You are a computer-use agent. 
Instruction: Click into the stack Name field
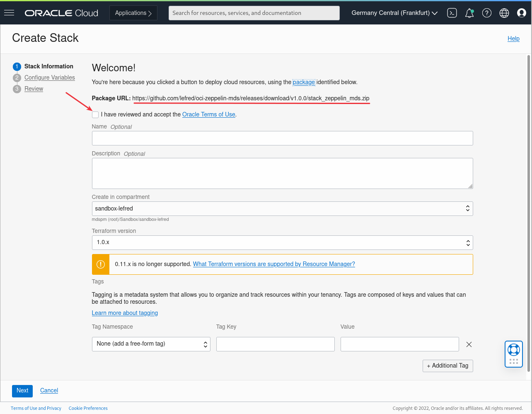282,138
